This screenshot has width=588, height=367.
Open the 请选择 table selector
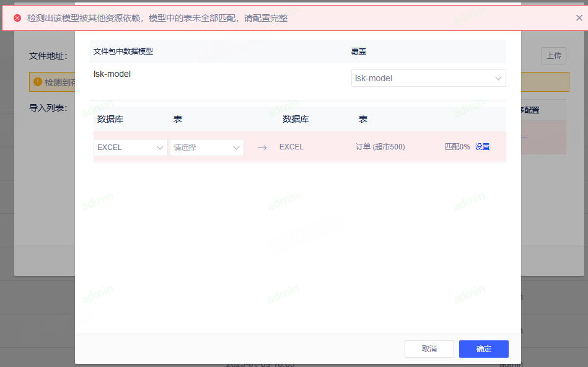[x=206, y=148]
